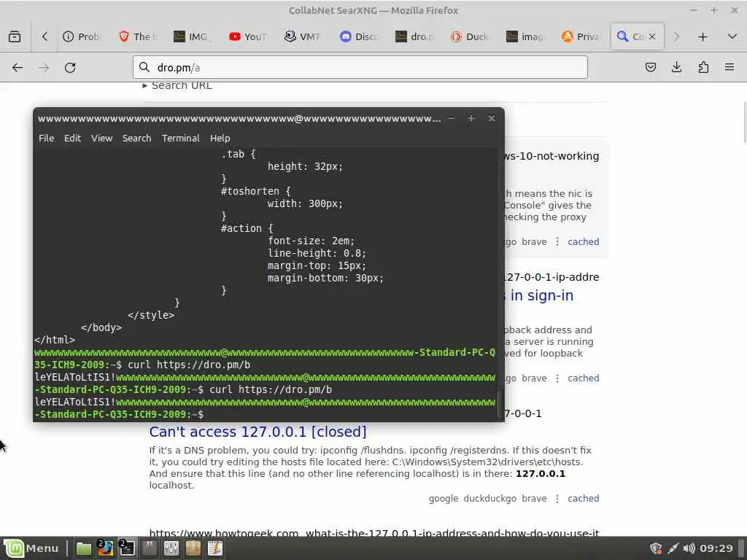
Task: Switch to the Brave 'The b' tab
Action: coord(138,36)
